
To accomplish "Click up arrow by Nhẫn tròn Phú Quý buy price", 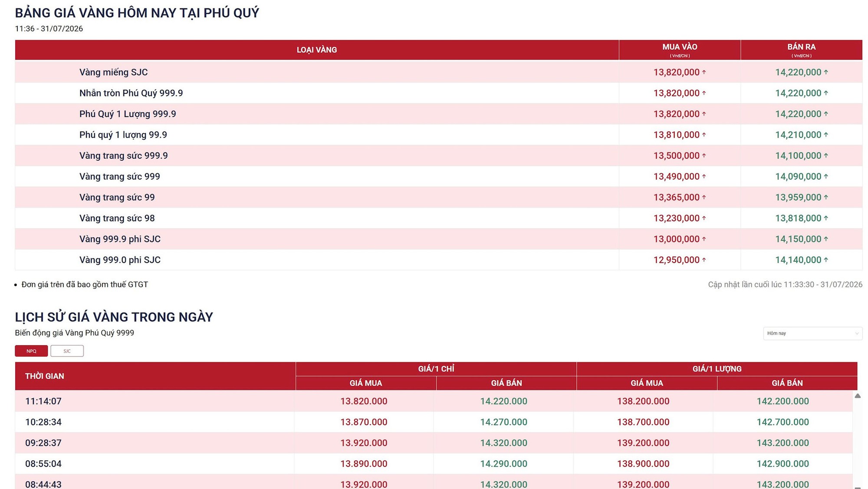I will point(704,93).
